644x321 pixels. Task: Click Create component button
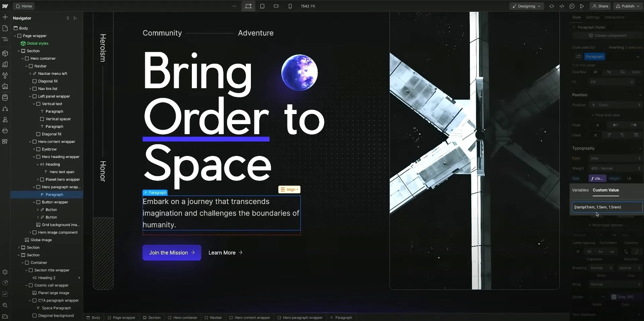click(x=607, y=36)
